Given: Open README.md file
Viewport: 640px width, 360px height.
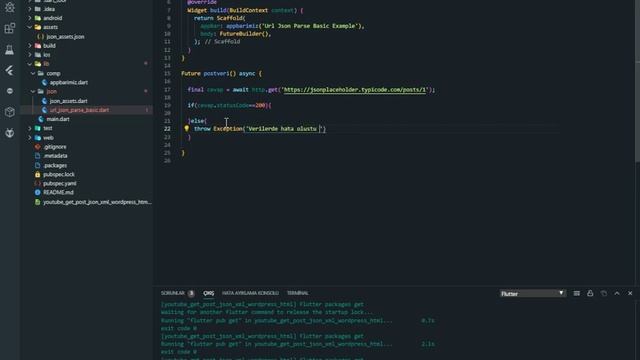Looking at the screenshot, I should pyautogui.click(x=58, y=192).
